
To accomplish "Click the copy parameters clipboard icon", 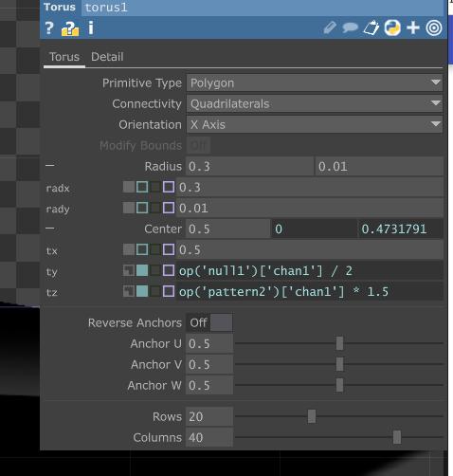I will point(371,27).
